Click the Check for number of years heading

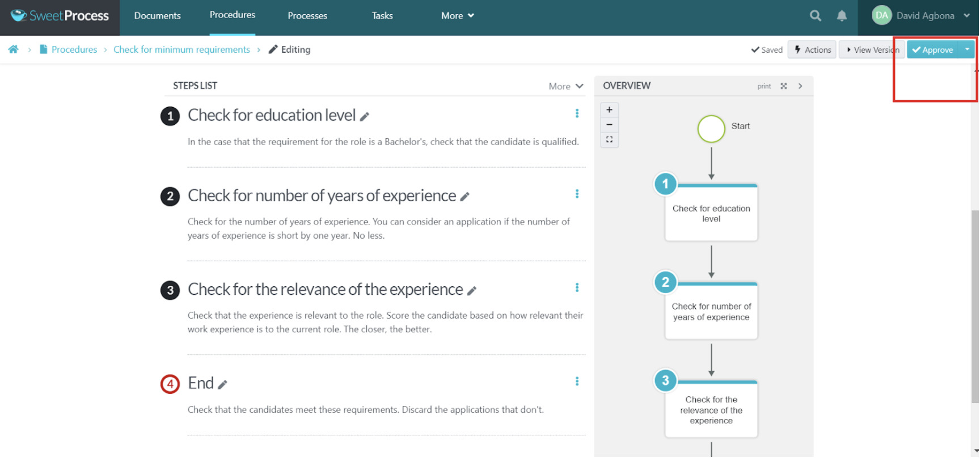coord(322,196)
